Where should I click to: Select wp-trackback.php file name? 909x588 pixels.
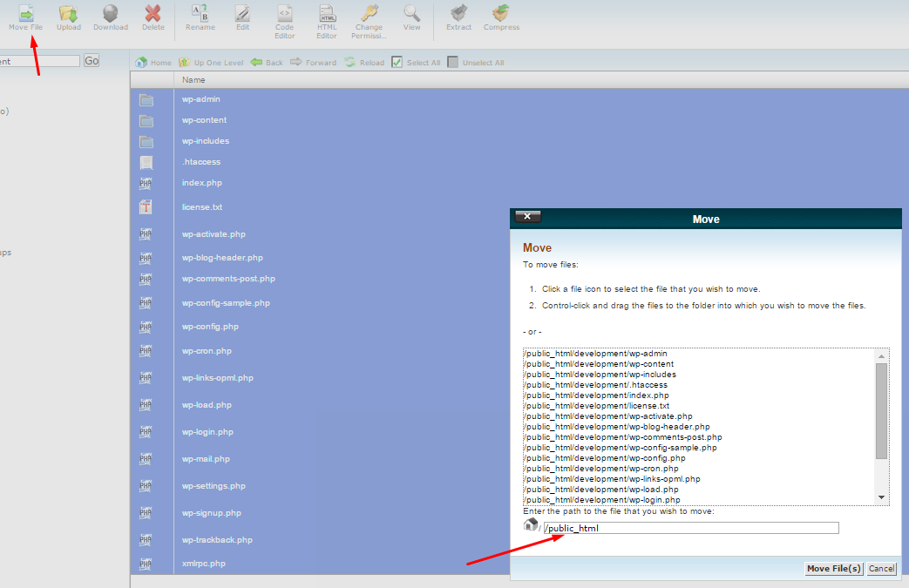coord(217,540)
